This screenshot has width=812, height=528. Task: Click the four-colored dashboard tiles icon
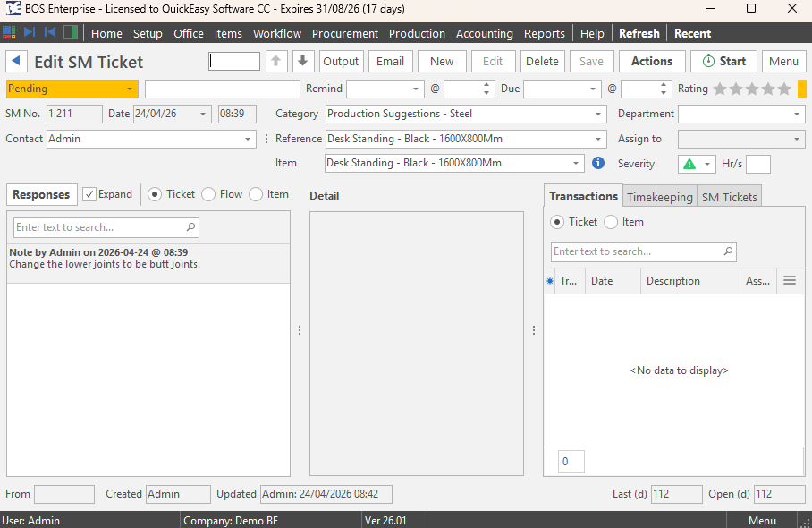point(9,32)
